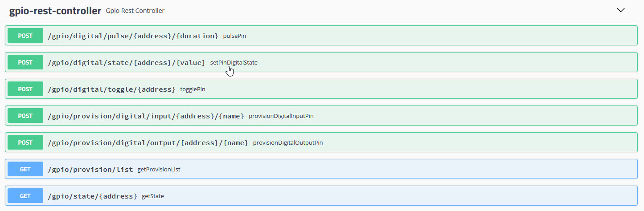Click POST badge for provisionDigitalInputPin endpoint
The image size is (644, 211).
coord(25,116)
